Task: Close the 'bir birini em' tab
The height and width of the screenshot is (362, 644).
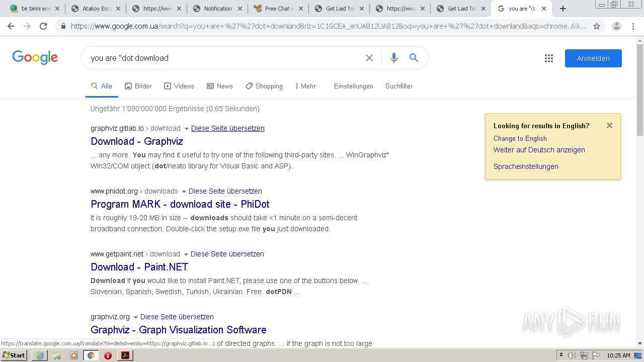Action: (57, 9)
